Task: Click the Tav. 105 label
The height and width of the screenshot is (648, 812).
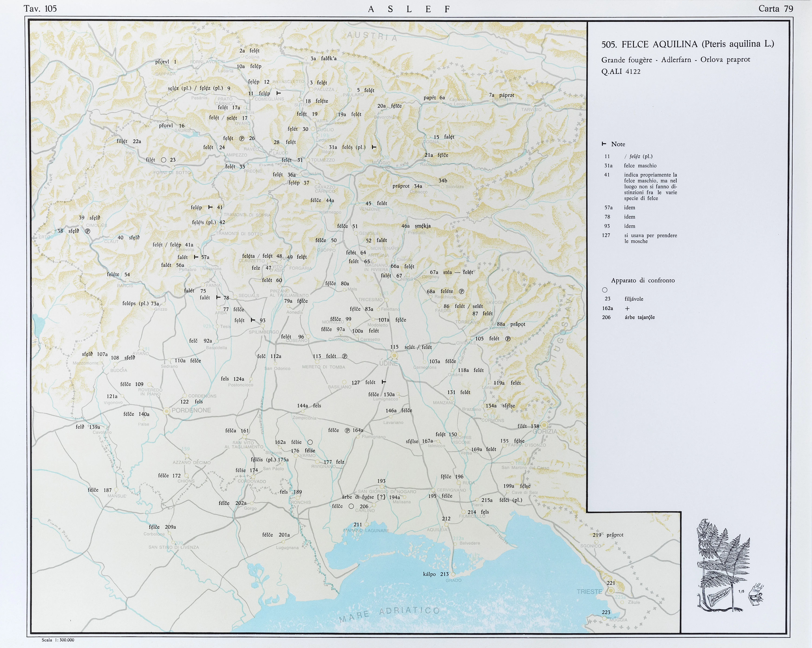Action: (x=40, y=9)
